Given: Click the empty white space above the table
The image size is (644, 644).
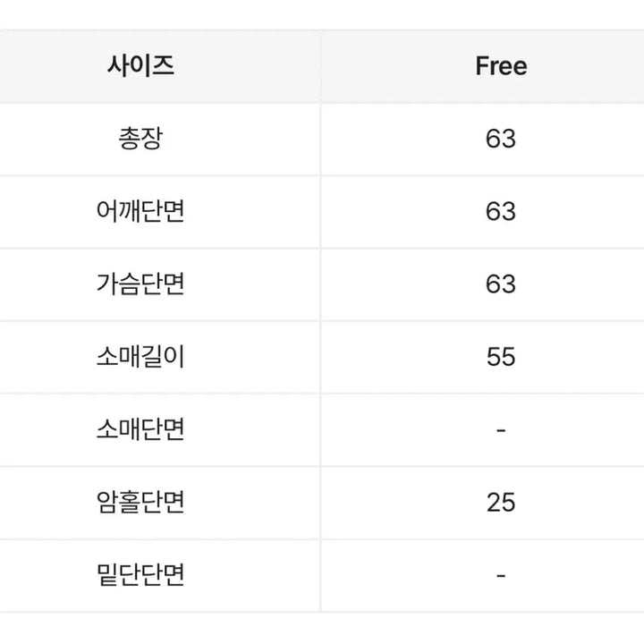Looking at the screenshot, I should coord(322,14).
